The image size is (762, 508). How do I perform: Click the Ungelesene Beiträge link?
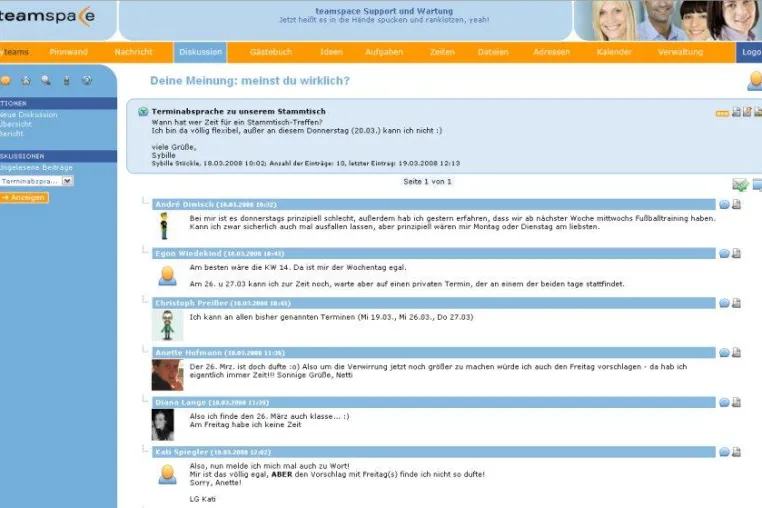36,167
